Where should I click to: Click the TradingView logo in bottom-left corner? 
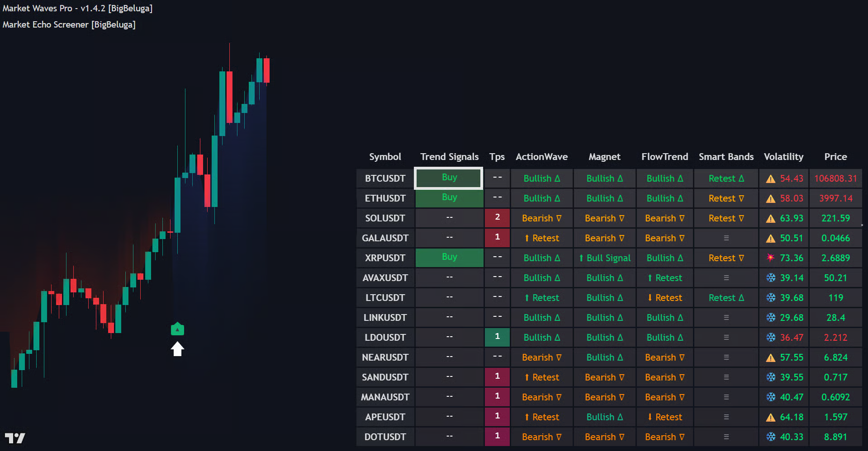click(x=15, y=438)
